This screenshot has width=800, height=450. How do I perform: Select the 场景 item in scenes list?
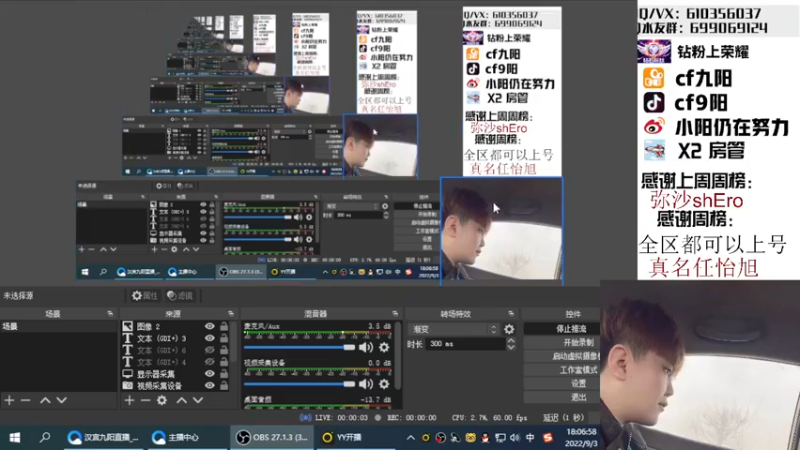point(59,327)
